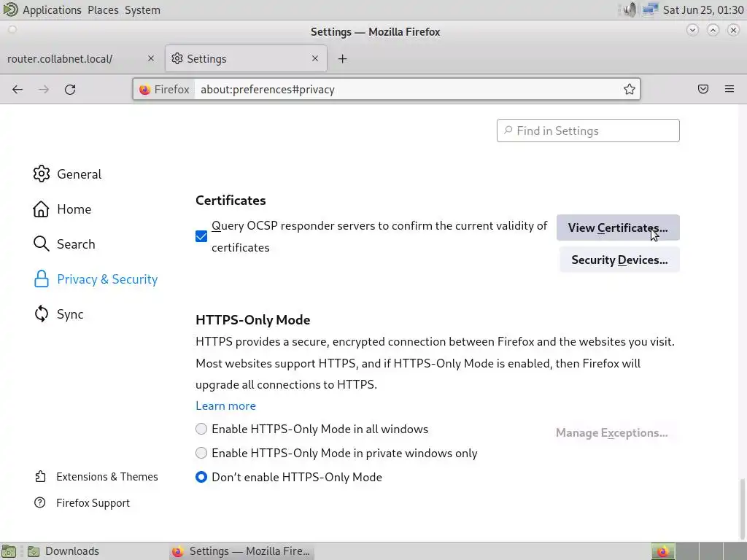Open the Places menu
747x560 pixels.
tap(103, 10)
